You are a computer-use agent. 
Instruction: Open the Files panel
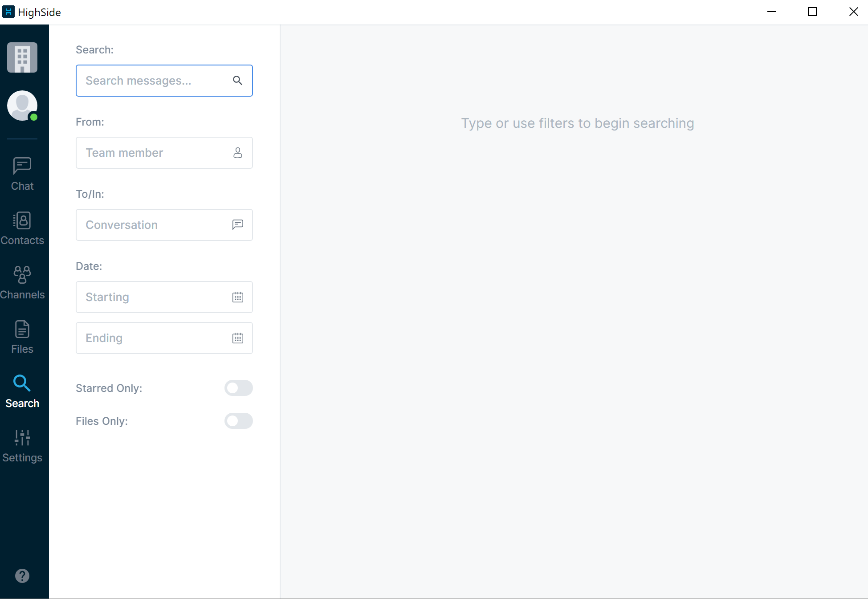click(x=22, y=336)
